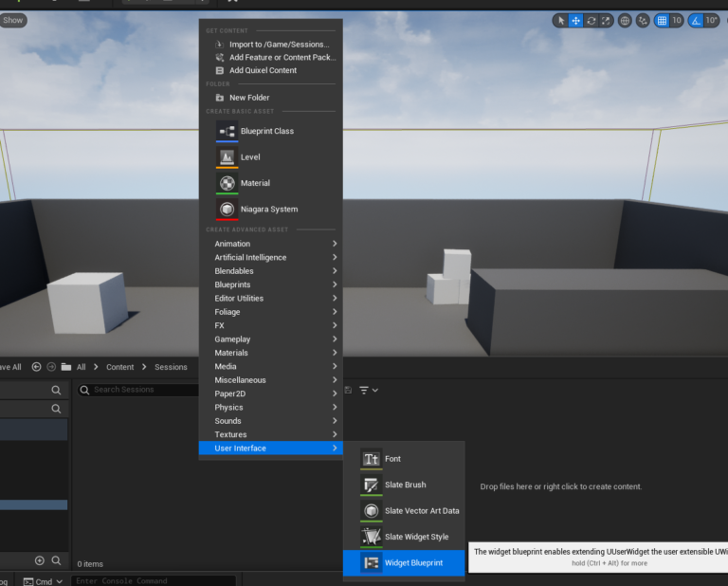Select Slate Brush from the submenu
The height and width of the screenshot is (586, 728).
click(x=405, y=485)
